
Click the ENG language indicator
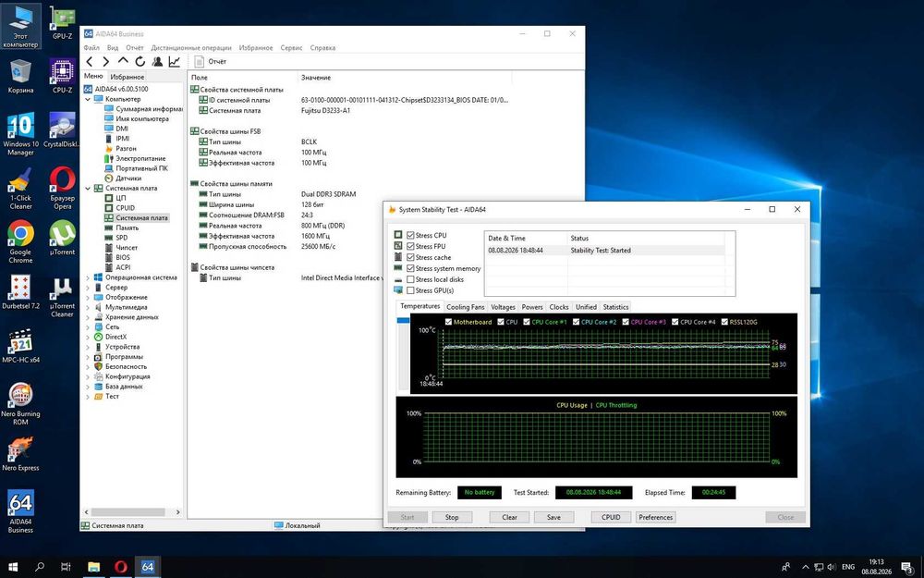pos(848,567)
